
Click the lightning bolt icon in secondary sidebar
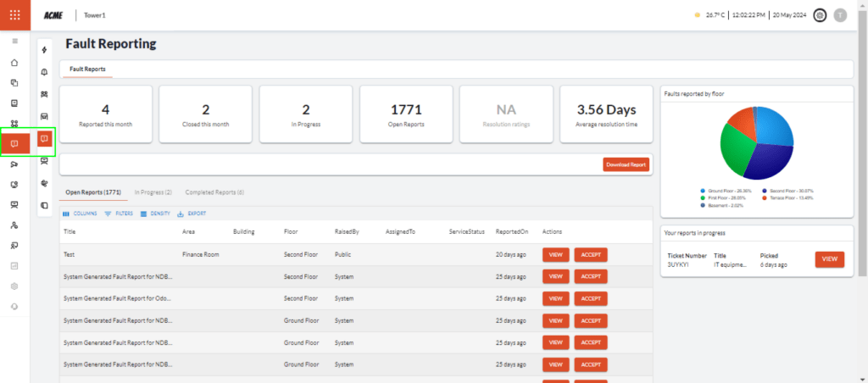(x=44, y=50)
